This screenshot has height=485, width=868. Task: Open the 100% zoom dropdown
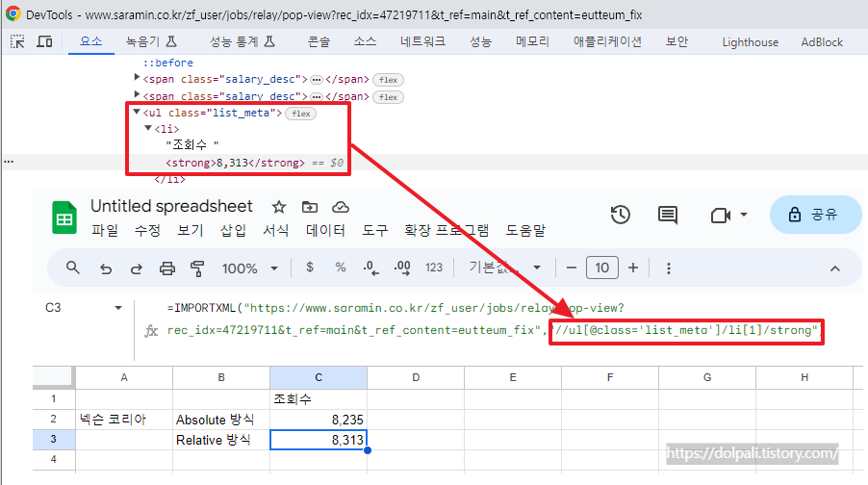tap(249, 268)
